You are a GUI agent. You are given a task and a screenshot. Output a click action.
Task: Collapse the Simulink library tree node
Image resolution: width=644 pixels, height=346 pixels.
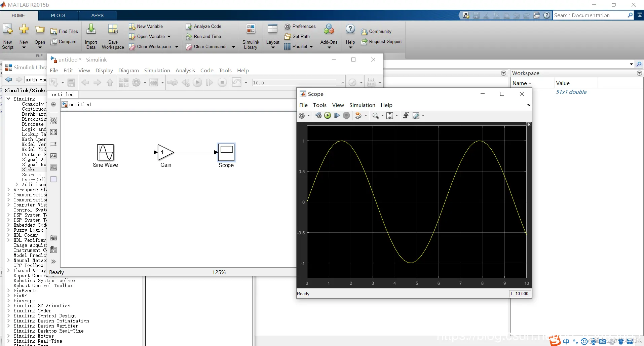tap(8, 99)
